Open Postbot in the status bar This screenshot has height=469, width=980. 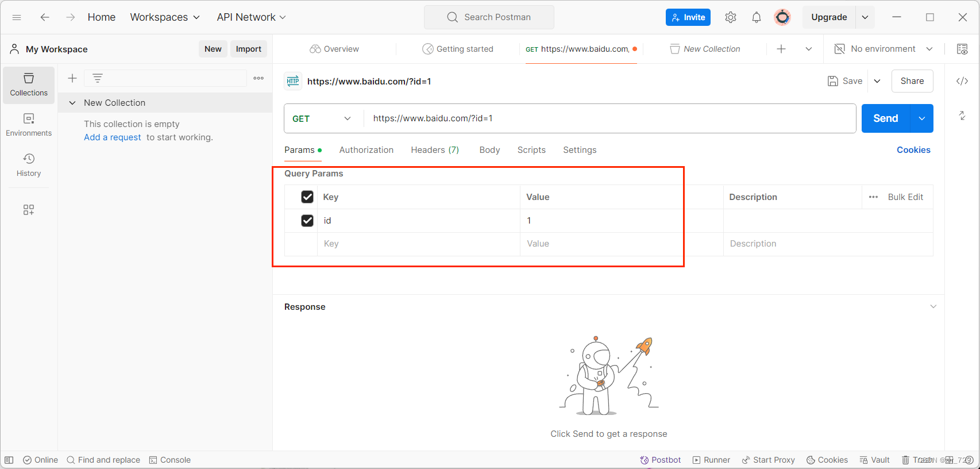tap(661, 460)
